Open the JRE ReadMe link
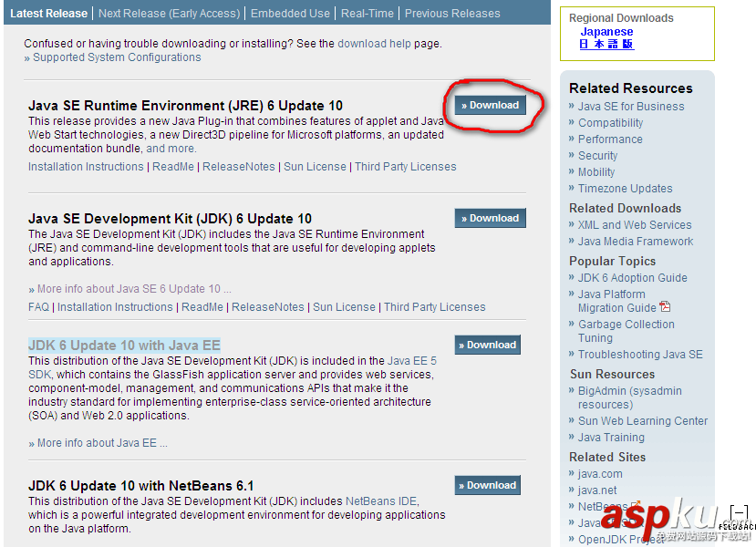This screenshot has height=547, width=756. tap(173, 167)
